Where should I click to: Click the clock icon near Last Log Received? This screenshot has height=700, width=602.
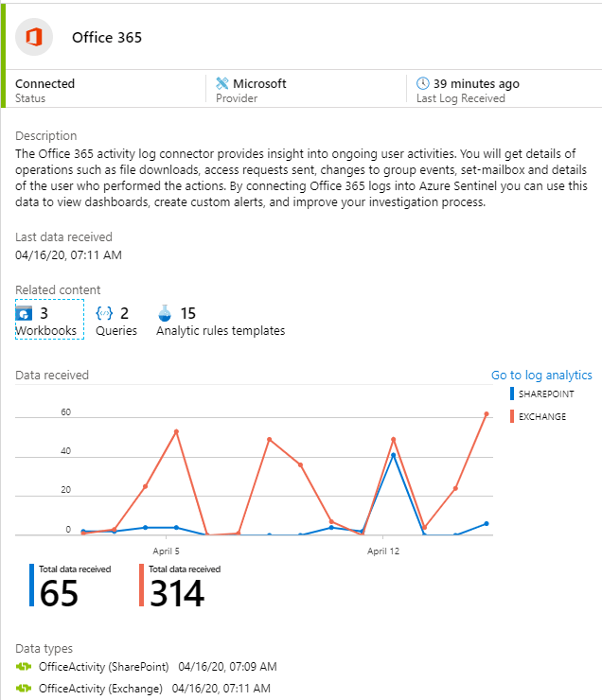click(423, 83)
